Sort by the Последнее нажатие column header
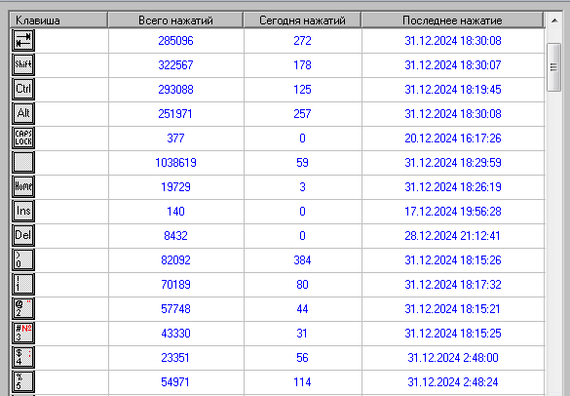 point(452,20)
